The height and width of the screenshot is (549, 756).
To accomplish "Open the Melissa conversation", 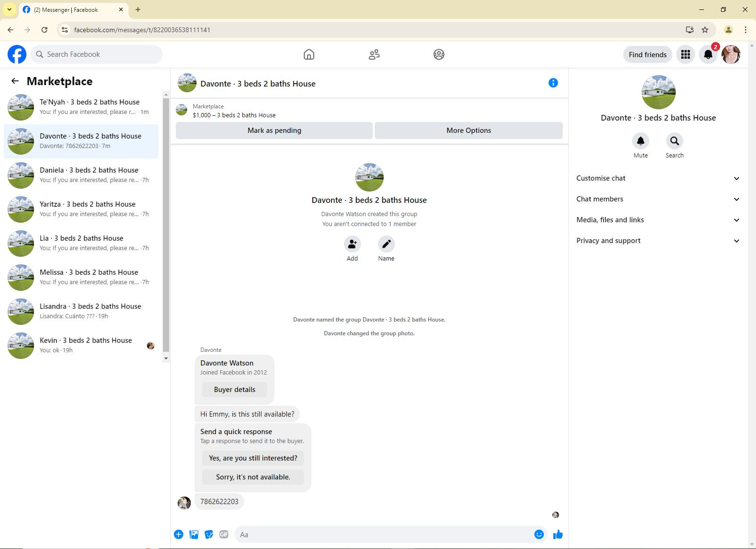I will click(81, 278).
